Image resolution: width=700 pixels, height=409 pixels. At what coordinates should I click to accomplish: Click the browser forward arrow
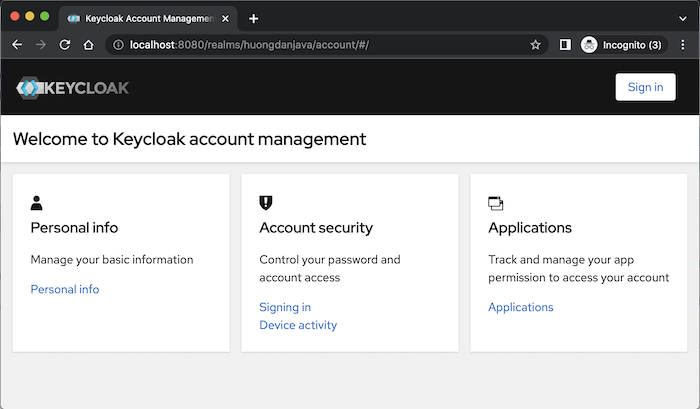click(x=41, y=45)
